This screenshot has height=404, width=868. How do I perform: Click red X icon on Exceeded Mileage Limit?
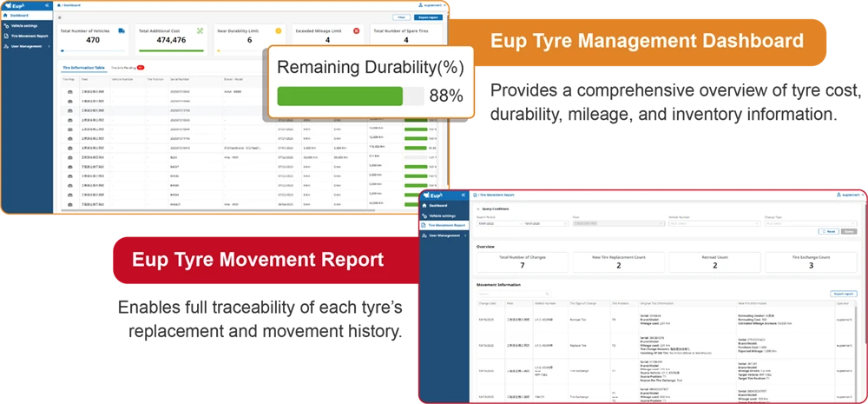(x=357, y=31)
